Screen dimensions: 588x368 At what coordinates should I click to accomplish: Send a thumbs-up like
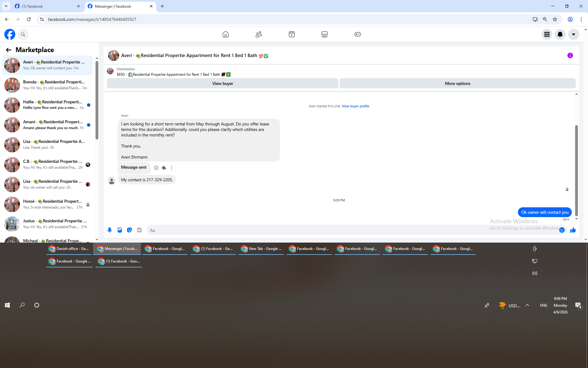pos(573,230)
